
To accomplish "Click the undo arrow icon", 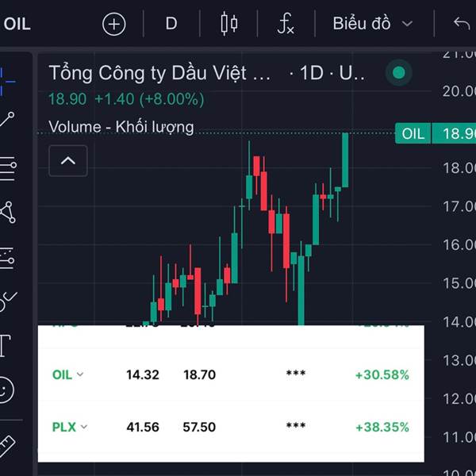I will (x=461, y=24).
